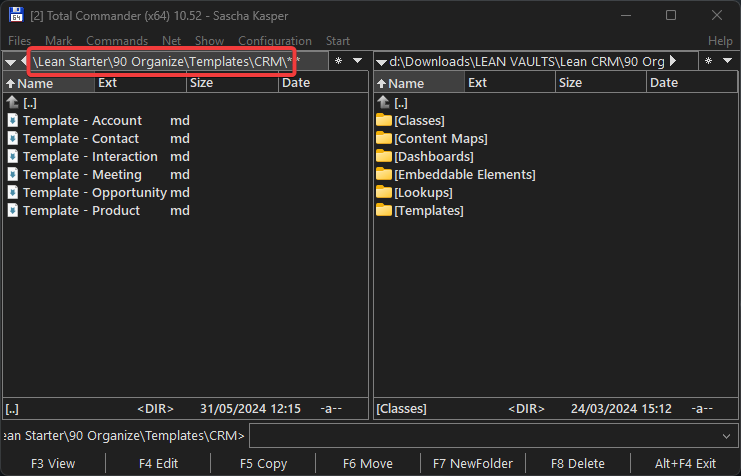Sort right panel by Name column header
Screen dimensions: 741x476
(420, 83)
